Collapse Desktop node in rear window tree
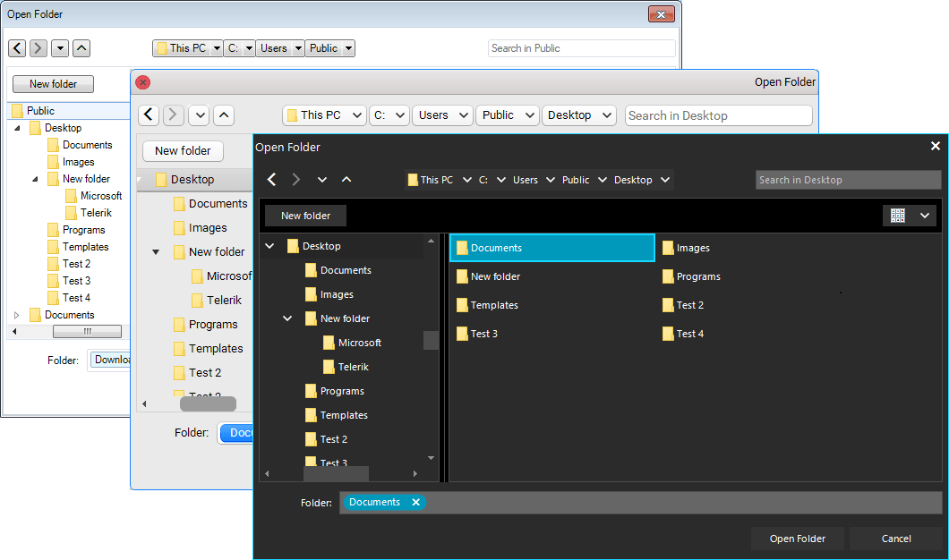 pyautogui.click(x=17, y=128)
